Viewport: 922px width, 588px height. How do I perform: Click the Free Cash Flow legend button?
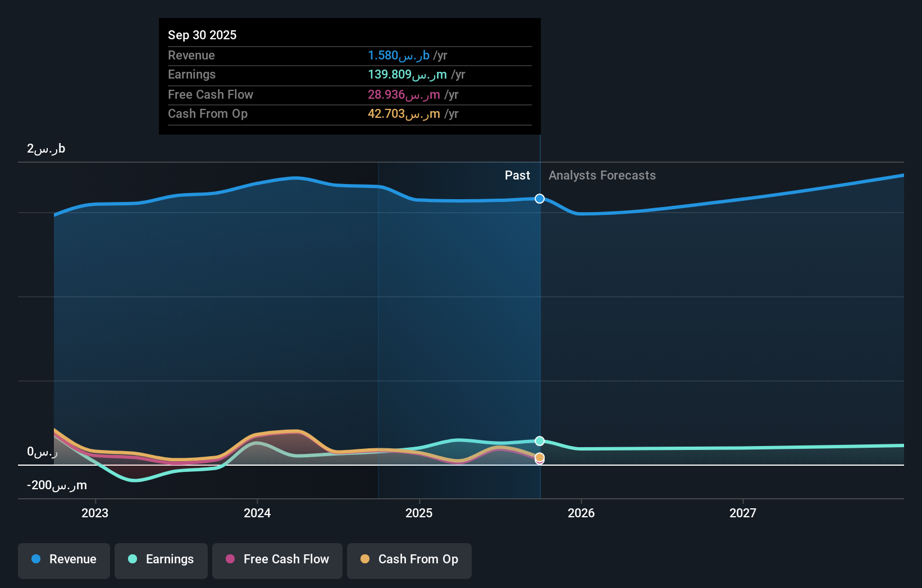tap(277, 561)
